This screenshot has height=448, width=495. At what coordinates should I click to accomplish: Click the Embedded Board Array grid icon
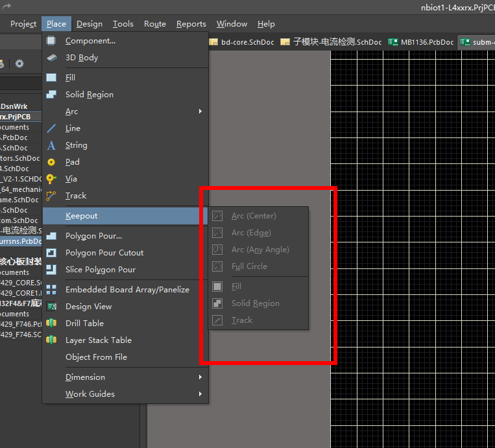(x=51, y=290)
